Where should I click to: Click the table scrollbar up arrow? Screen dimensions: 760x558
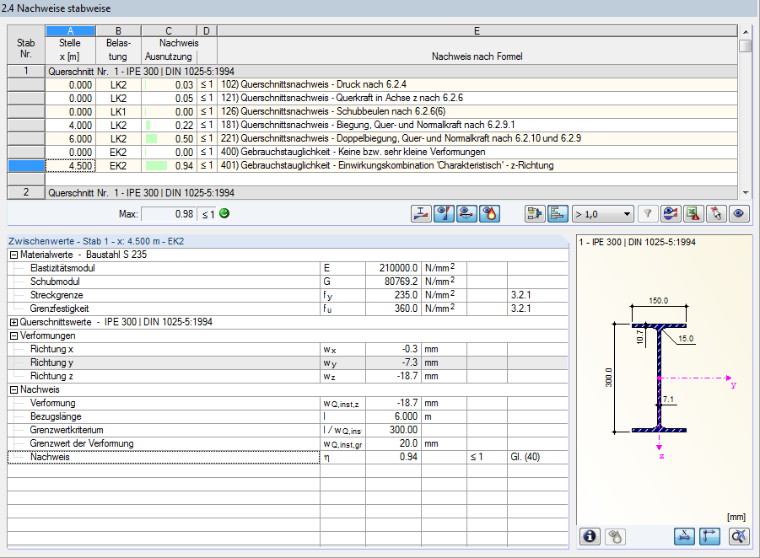point(745,32)
